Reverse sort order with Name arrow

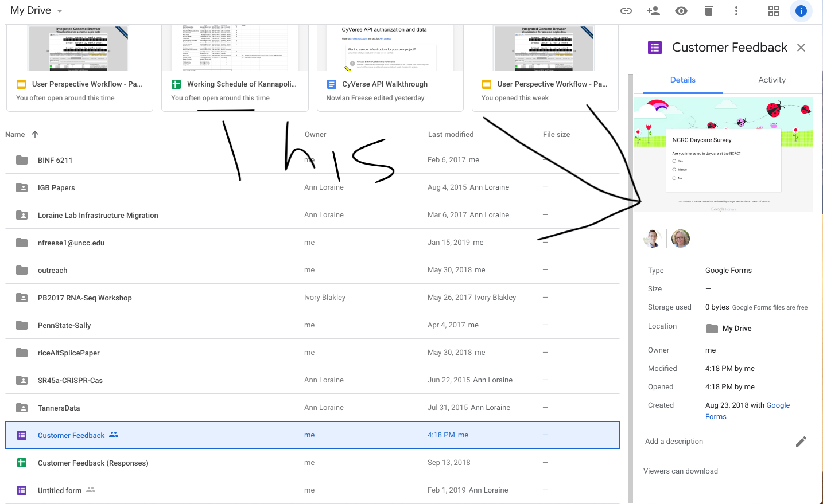[x=35, y=134]
